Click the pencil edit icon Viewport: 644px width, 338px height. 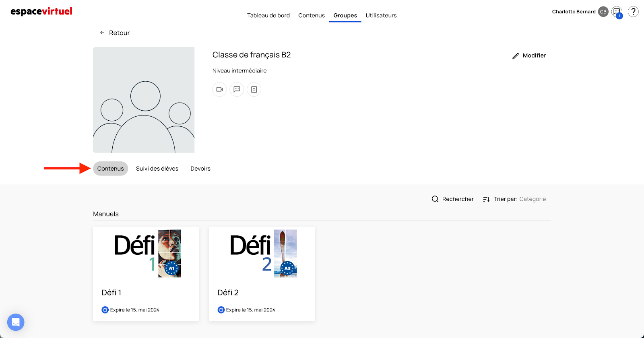(516, 56)
